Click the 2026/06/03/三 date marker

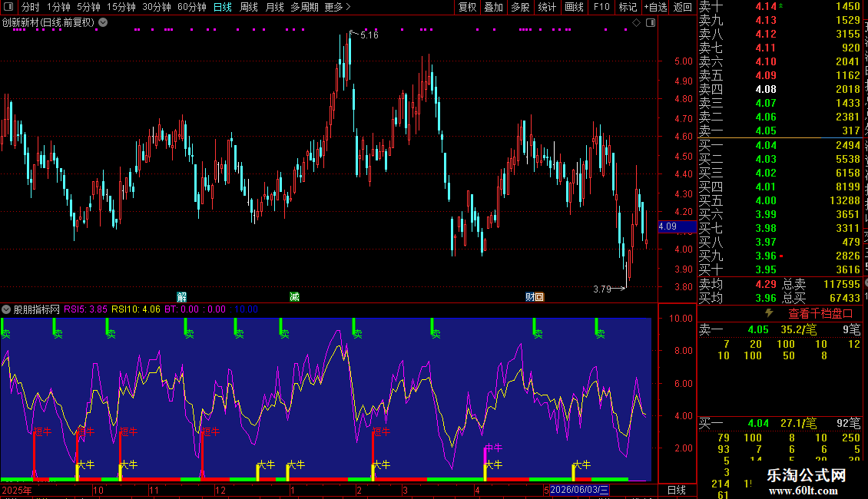[x=579, y=490]
